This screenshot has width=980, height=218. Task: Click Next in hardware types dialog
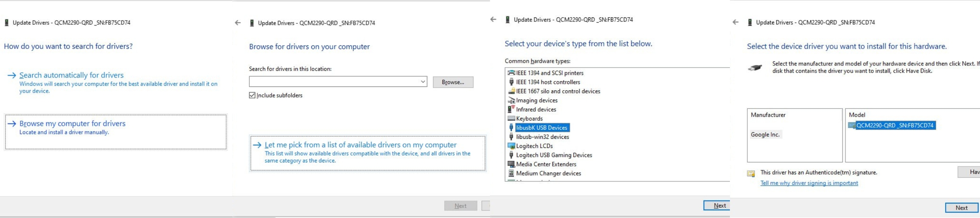719,206
